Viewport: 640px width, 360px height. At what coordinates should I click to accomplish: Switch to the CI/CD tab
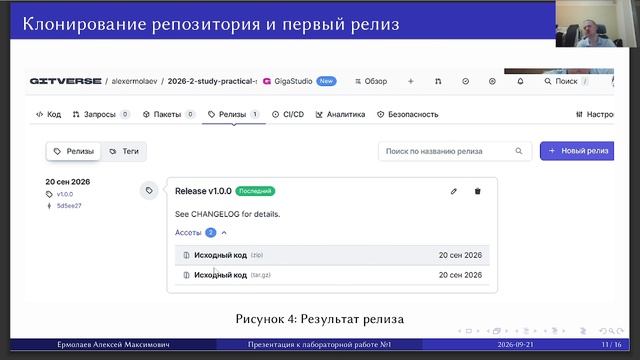click(x=288, y=114)
